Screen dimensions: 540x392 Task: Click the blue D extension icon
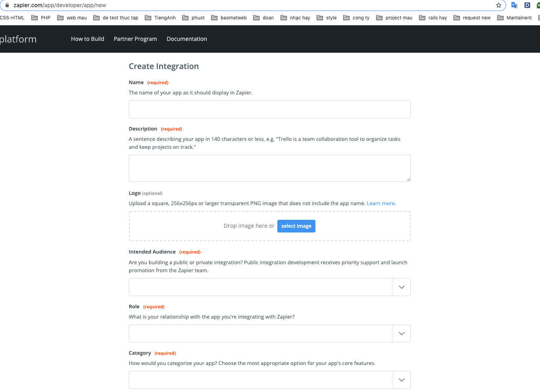tap(527, 5)
